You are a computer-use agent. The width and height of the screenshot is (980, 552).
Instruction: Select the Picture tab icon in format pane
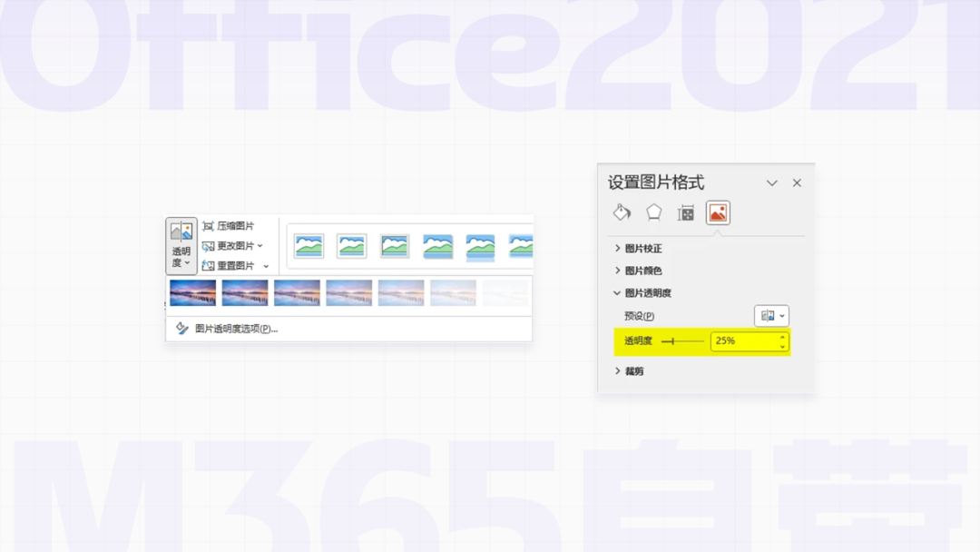pos(718,212)
